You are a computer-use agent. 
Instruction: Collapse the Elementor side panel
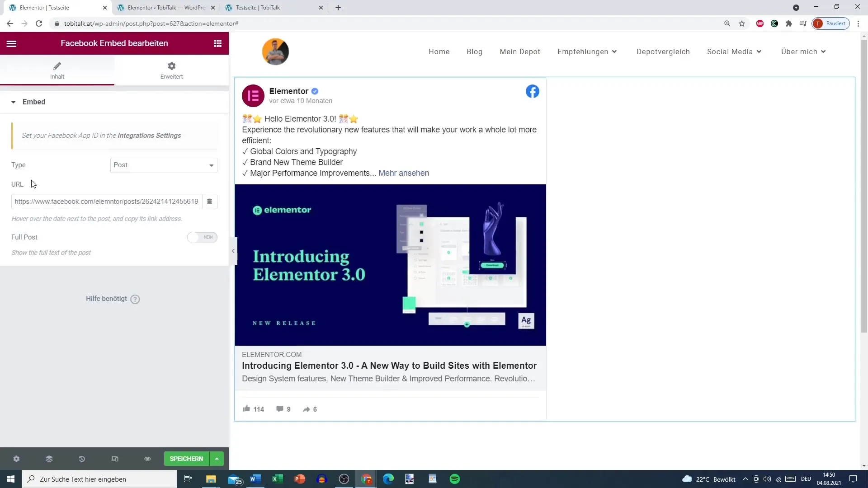tap(233, 251)
